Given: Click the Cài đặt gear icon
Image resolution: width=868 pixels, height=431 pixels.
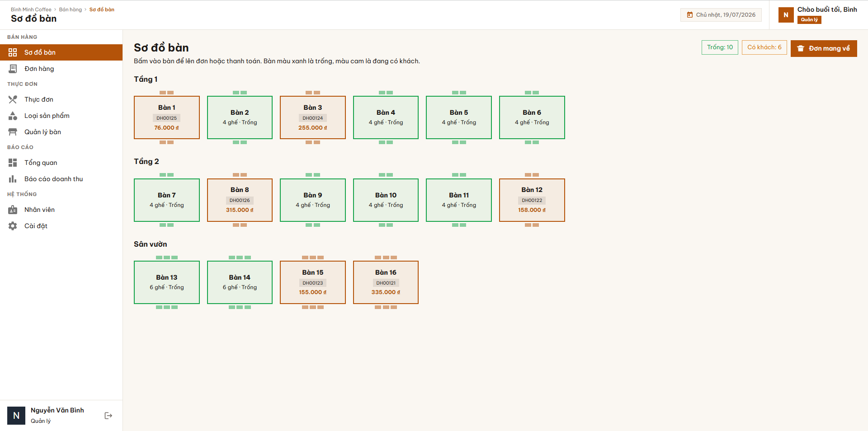Looking at the screenshot, I should coord(13,226).
